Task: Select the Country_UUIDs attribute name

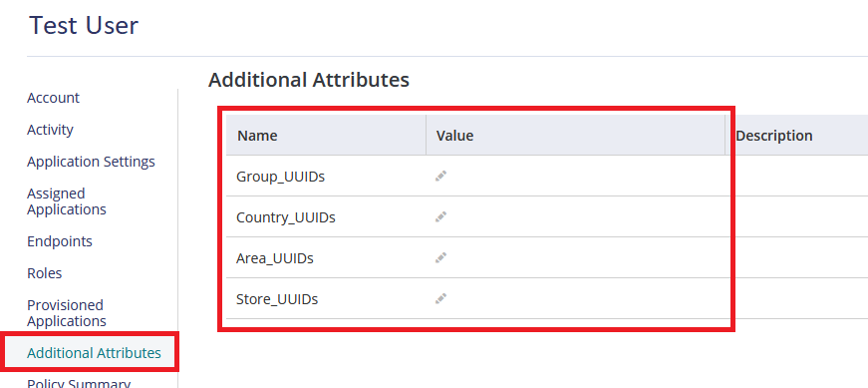Action: point(286,217)
